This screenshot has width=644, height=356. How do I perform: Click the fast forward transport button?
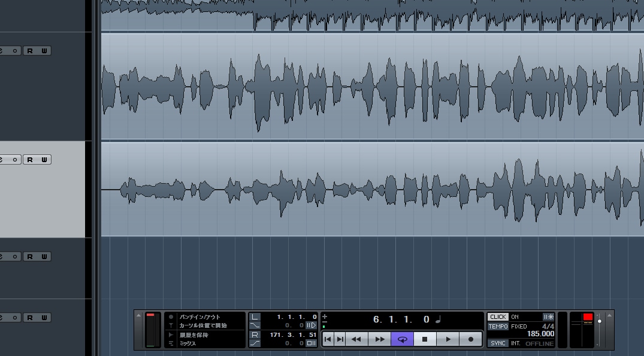tap(380, 339)
